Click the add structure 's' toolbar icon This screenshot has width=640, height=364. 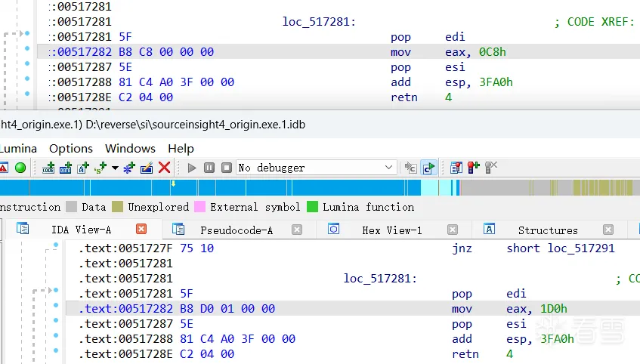pyautogui.click(x=100, y=168)
